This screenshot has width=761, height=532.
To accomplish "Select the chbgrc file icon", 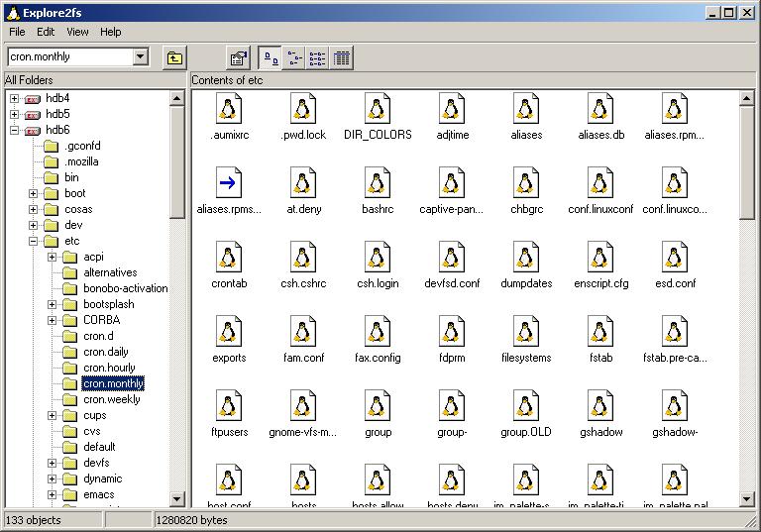I will [x=525, y=182].
